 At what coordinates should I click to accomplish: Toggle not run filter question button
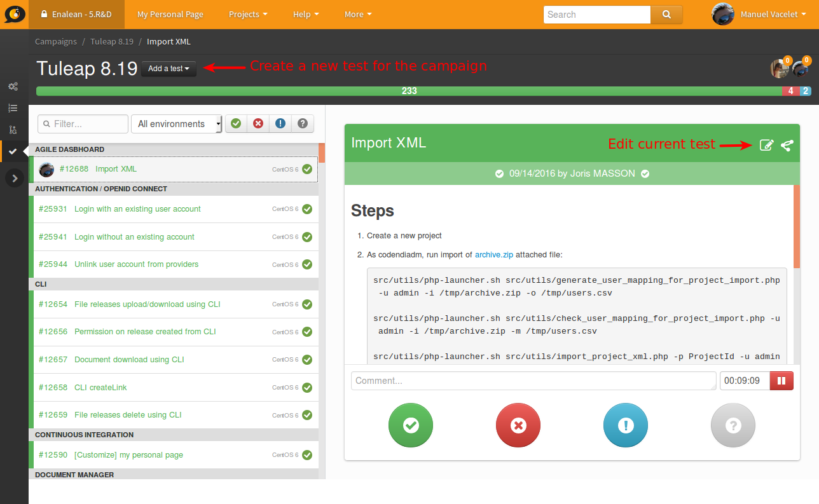tap(303, 123)
